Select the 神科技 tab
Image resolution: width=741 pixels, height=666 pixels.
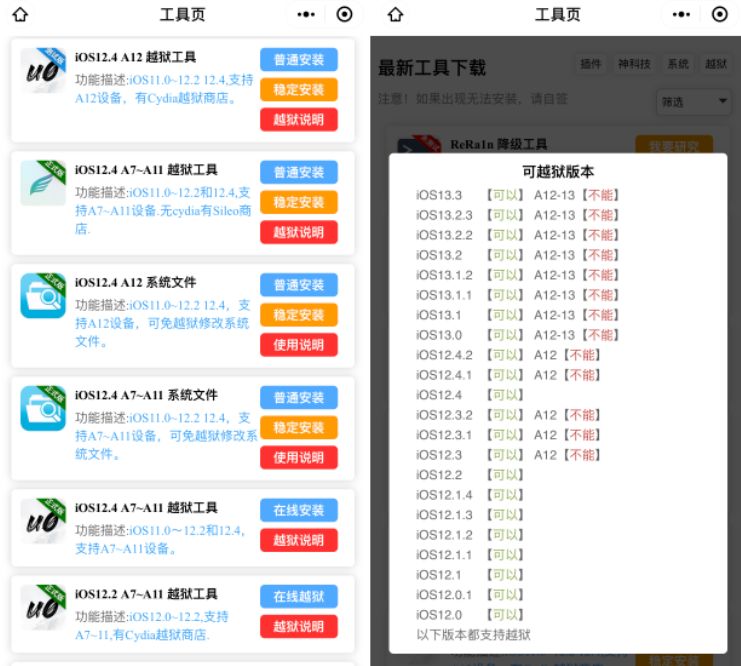634,63
